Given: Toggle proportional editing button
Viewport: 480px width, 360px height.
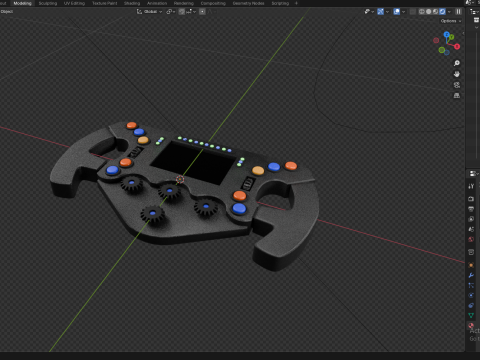Looking at the screenshot, I should 202,12.
